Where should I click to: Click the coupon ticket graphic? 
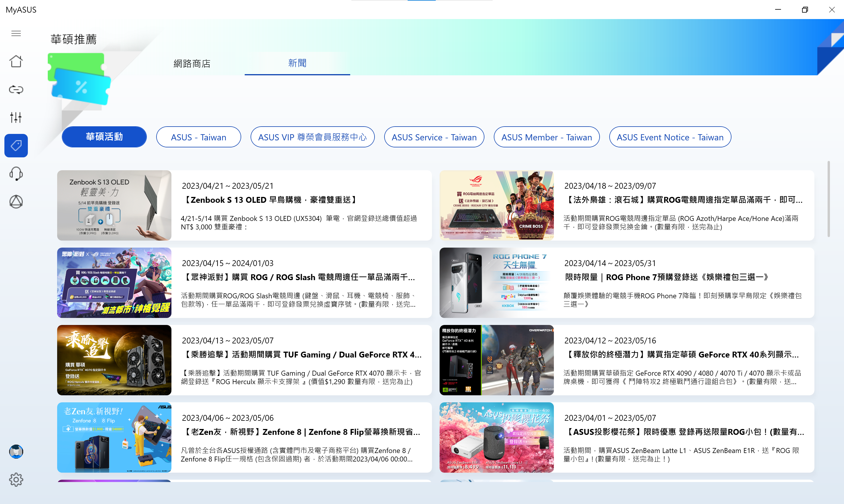coord(79,79)
